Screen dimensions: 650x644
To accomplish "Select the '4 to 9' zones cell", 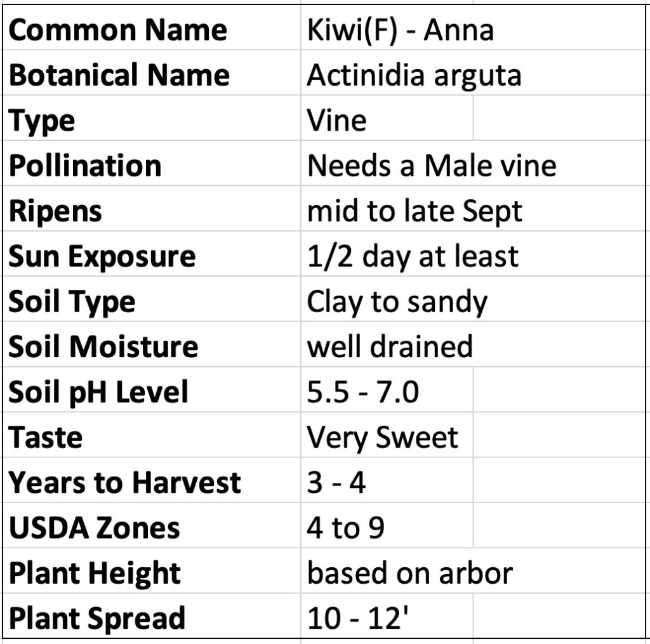I will 345,528.
